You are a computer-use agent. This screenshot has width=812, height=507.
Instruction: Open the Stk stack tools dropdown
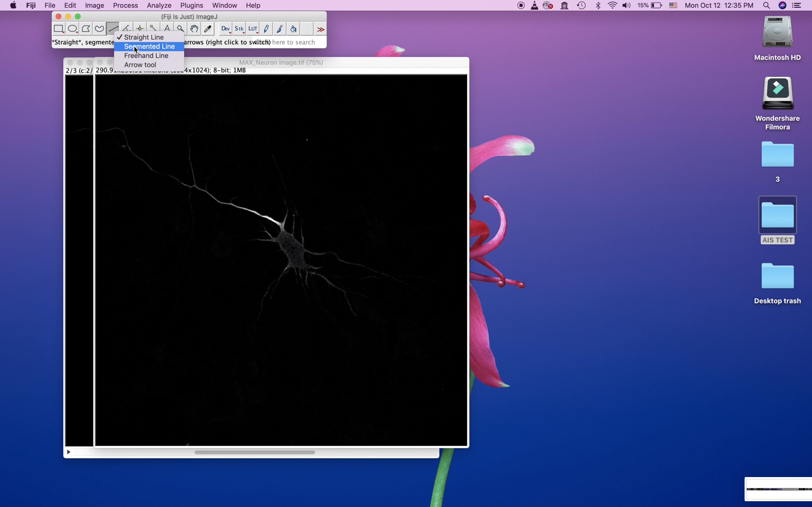pyautogui.click(x=239, y=29)
